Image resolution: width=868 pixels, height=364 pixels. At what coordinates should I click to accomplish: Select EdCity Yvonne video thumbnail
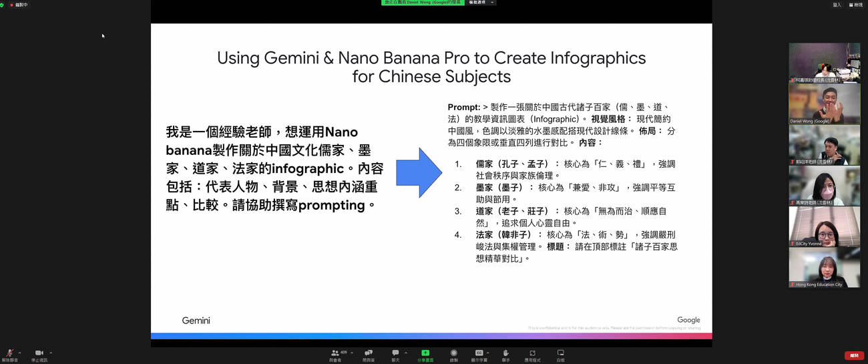[824, 226]
